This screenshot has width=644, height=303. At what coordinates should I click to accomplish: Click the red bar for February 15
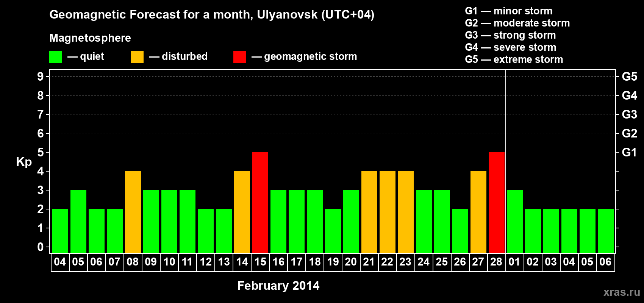click(260, 202)
